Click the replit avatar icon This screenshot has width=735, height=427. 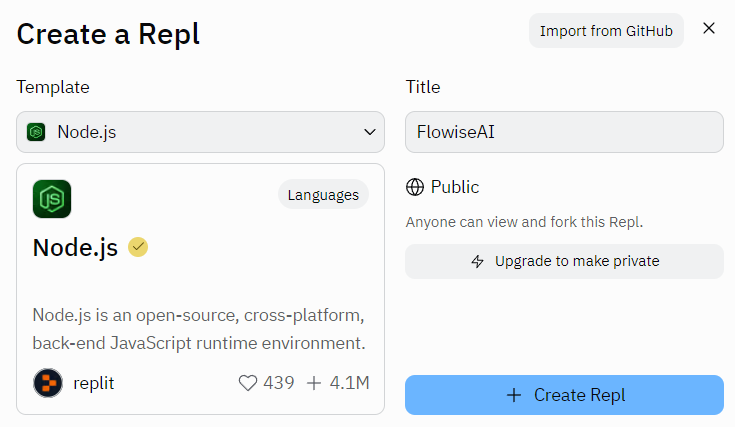click(x=47, y=383)
